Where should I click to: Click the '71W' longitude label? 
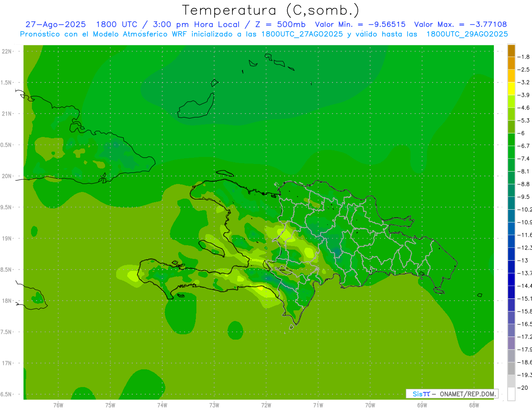tap(318, 404)
